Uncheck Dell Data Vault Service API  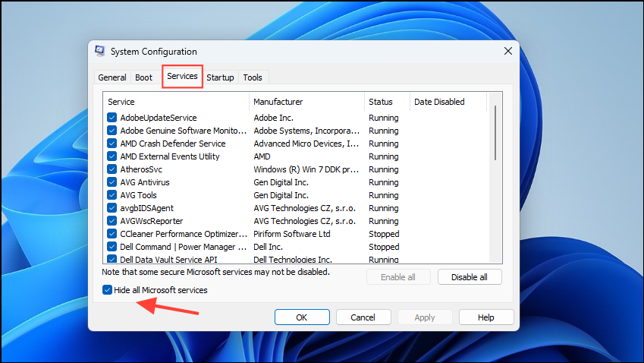coord(112,259)
